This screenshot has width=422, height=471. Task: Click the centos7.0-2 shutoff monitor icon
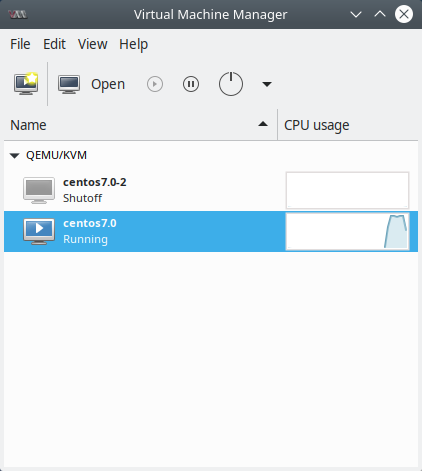(39, 190)
